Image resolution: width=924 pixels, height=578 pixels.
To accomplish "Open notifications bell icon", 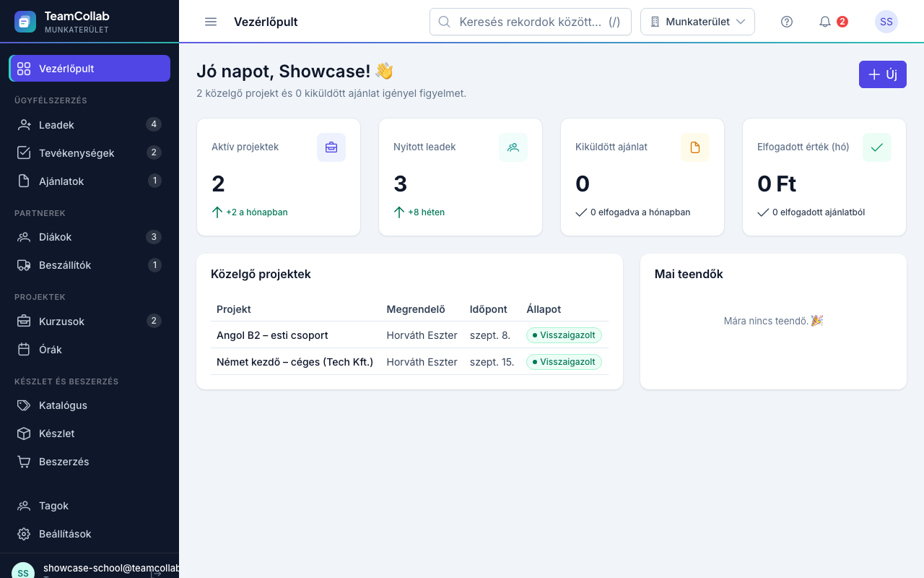I will (x=825, y=22).
